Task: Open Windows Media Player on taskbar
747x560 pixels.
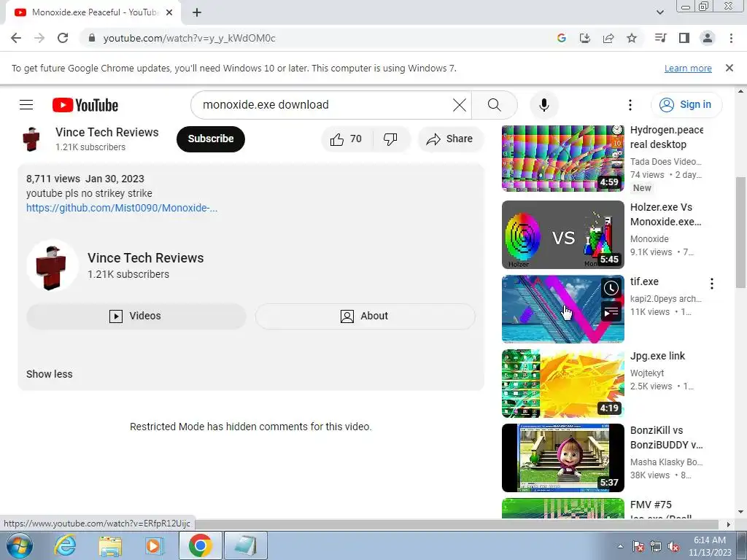Action: click(155, 545)
